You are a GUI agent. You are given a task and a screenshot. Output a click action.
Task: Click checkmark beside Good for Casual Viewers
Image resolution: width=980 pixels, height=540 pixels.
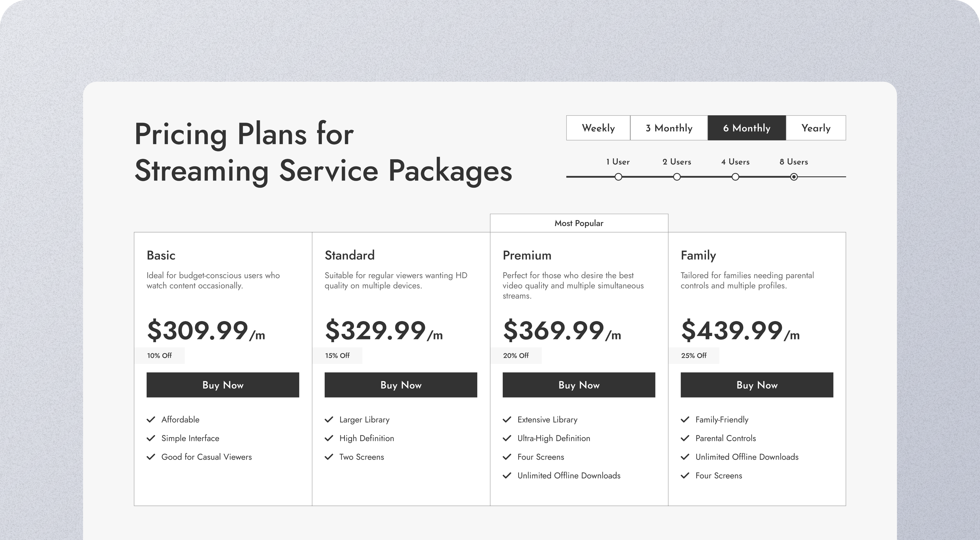[x=151, y=457]
